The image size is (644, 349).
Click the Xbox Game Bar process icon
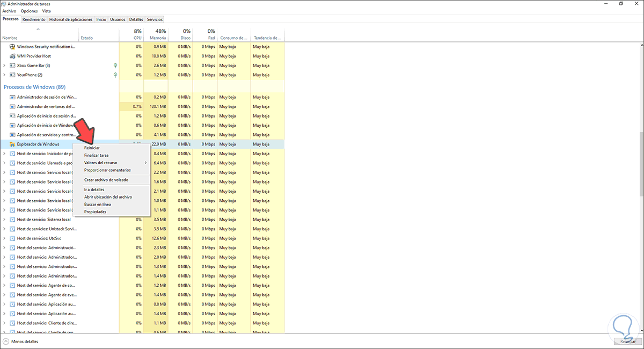pyautogui.click(x=12, y=66)
